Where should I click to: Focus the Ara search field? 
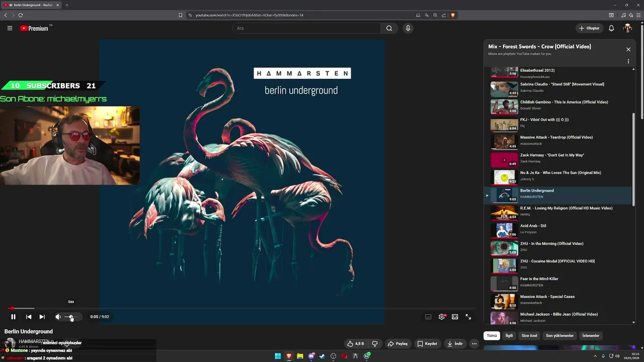pyautogui.click(x=307, y=28)
